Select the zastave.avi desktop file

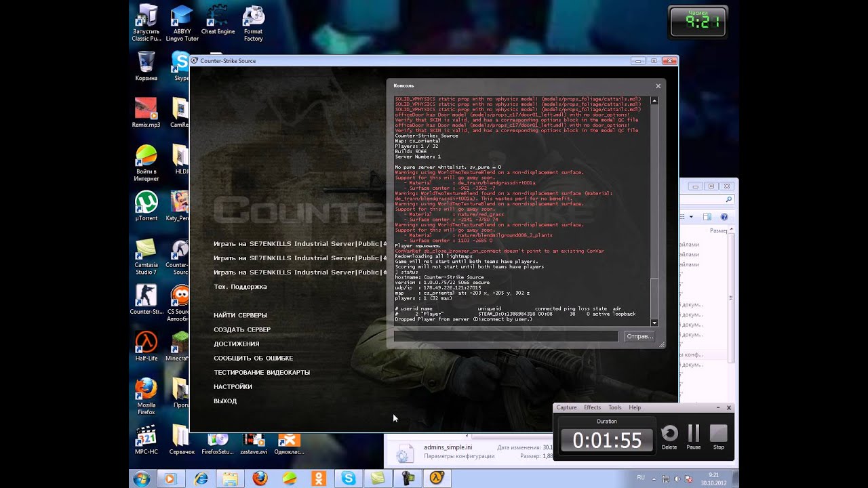(254, 443)
